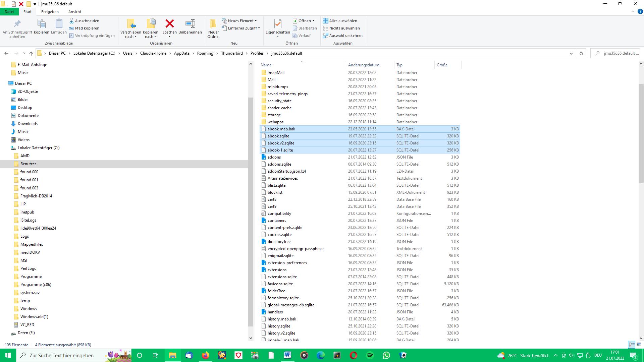Open Eigenschaften properties icon
The image size is (644, 362).
[278, 24]
